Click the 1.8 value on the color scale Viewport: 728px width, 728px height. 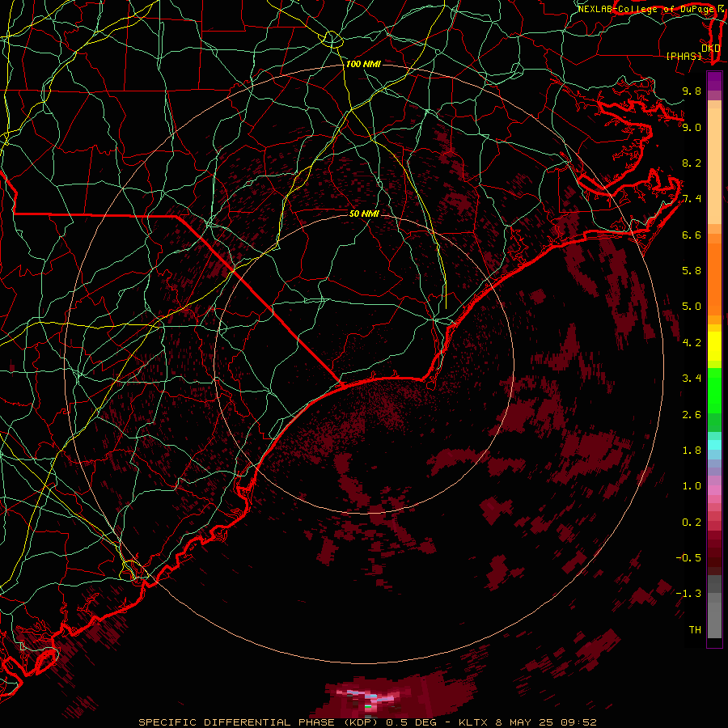(692, 451)
